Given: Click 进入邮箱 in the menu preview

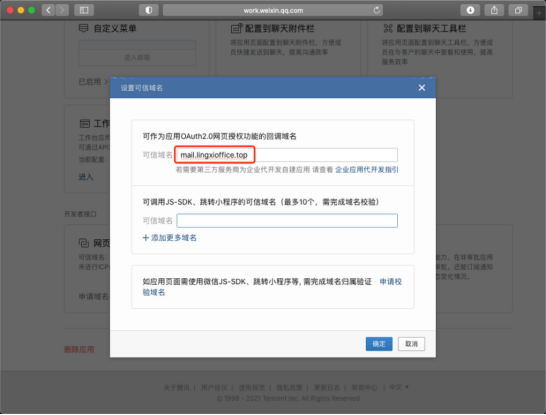Looking at the screenshot, I should click(137, 57).
